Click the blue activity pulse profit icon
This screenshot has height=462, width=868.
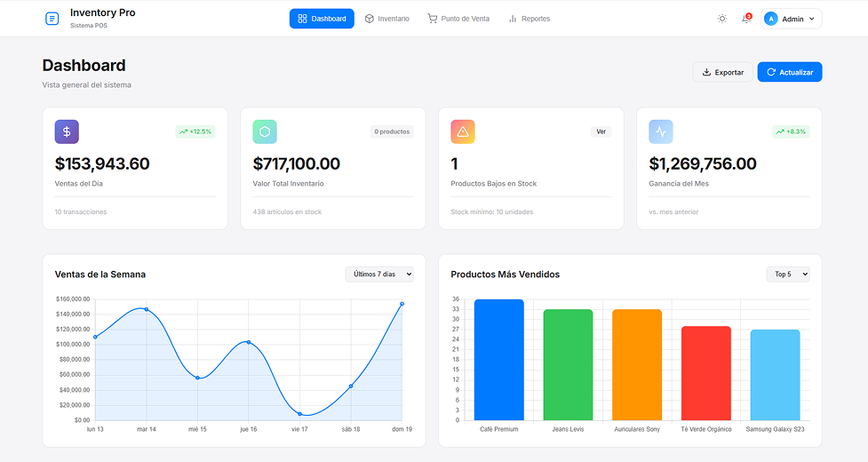[x=660, y=131]
